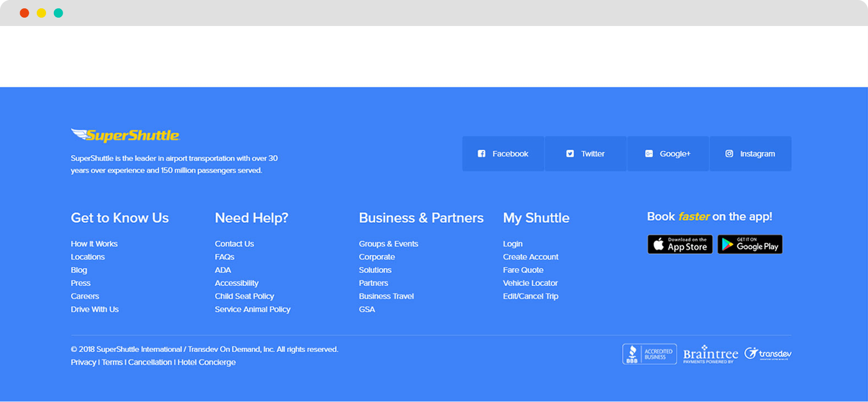Open the Vehicle Locator link
Image resolution: width=868 pixels, height=402 pixels.
point(530,283)
